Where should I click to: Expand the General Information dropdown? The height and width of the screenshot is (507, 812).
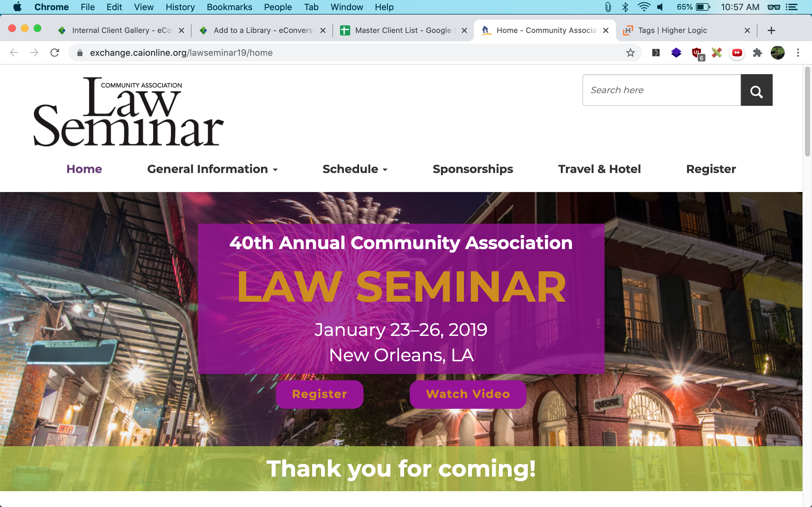[212, 169]
